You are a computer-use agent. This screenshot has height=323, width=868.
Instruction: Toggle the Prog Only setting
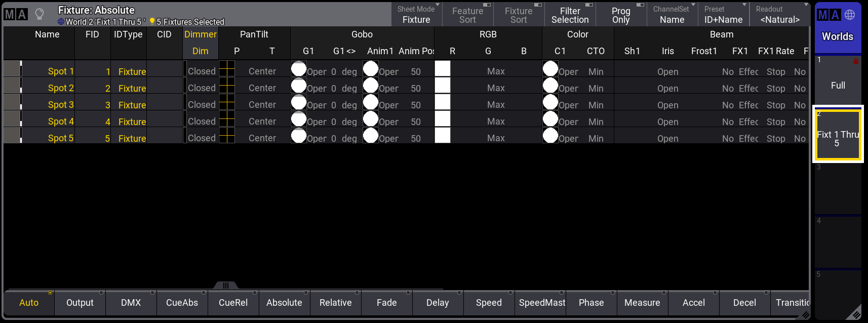coord(621,15)
